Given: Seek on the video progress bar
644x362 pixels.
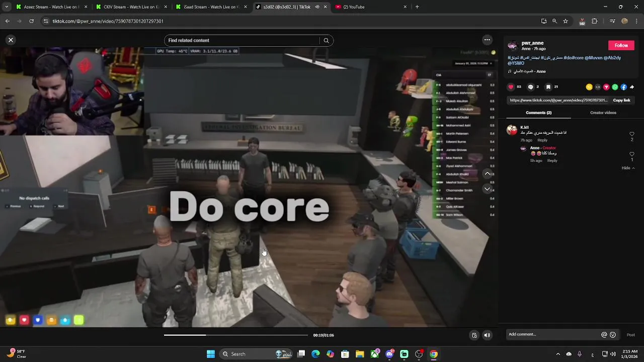Looking at the screenshot, I should point(235,335).
